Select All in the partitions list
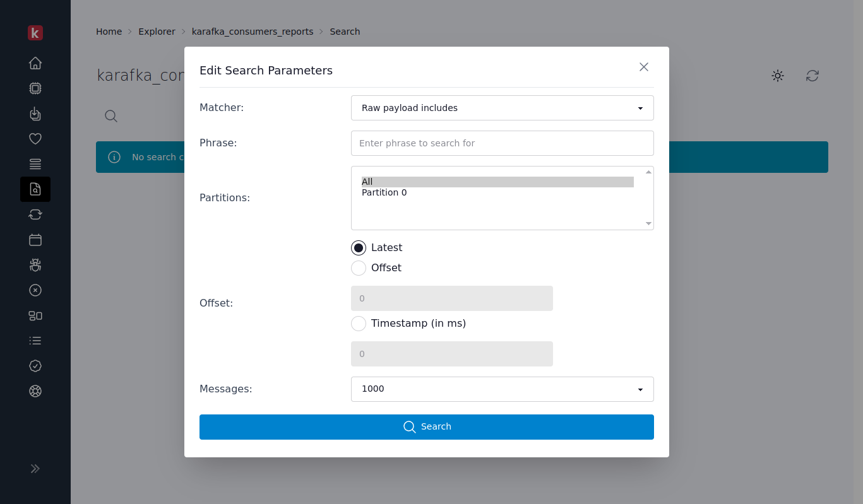863x504 pixels. tap(367, 182)
